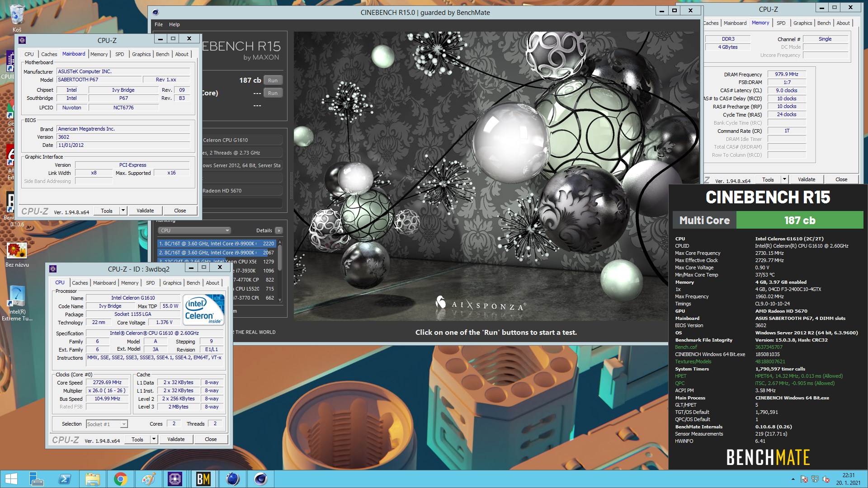The width and height of the screenshot is (868, 488).
Task: Click the CPU-Z ID 3wdbq2 window title icon
Action: point(53,269)
